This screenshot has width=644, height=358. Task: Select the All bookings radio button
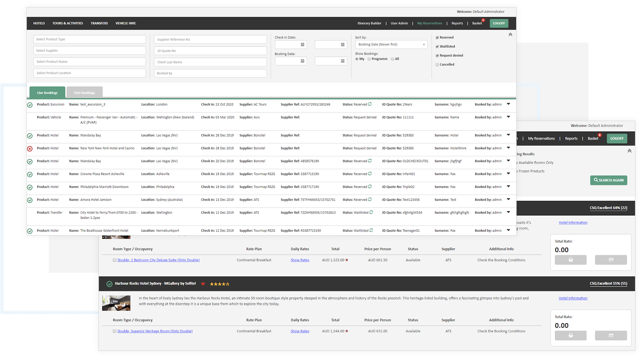(392, 59)
